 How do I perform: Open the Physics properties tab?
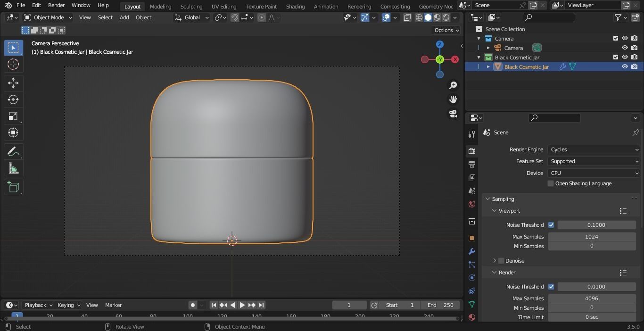click(x=472, y=278)
